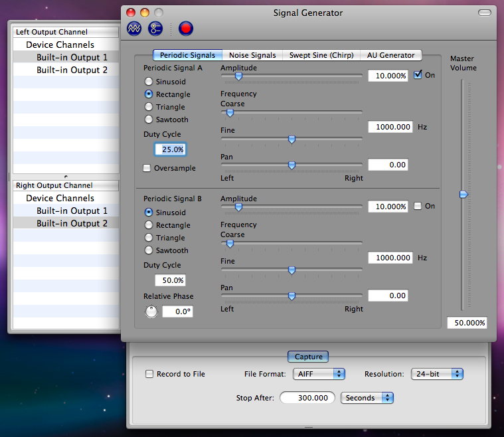The width and height of the screenshot is (504, 437).
Task: Select Built-in Output 1 in Left Output Channel
Action: 66,57
